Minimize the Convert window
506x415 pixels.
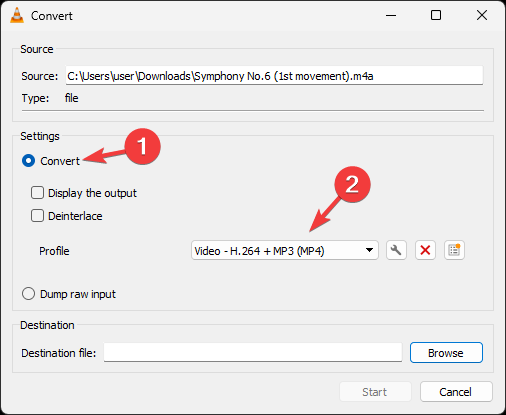click(x=391, y=15)
